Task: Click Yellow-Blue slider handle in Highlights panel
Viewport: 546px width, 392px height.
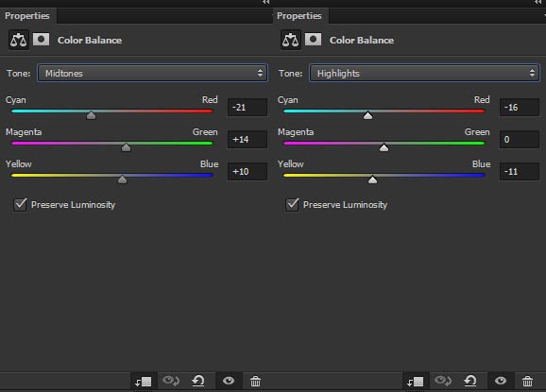Action: tap(372, 179)
